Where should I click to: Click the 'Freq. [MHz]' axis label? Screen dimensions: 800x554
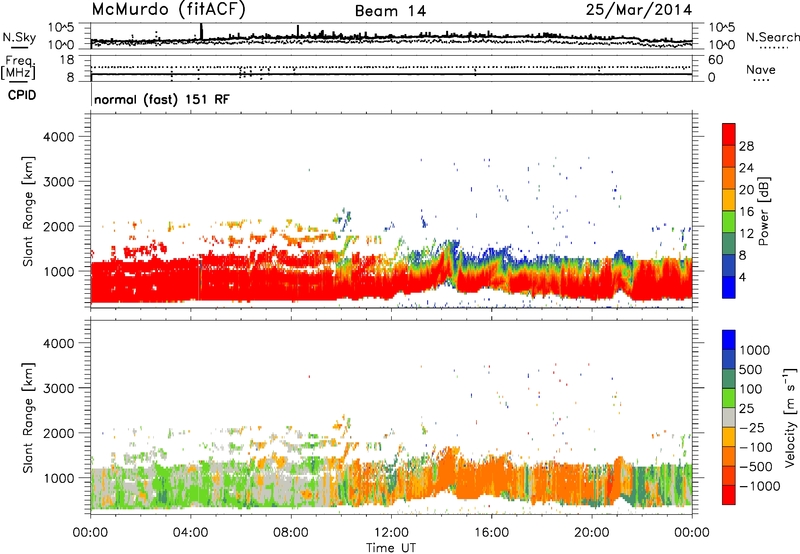tap(18, 68)
